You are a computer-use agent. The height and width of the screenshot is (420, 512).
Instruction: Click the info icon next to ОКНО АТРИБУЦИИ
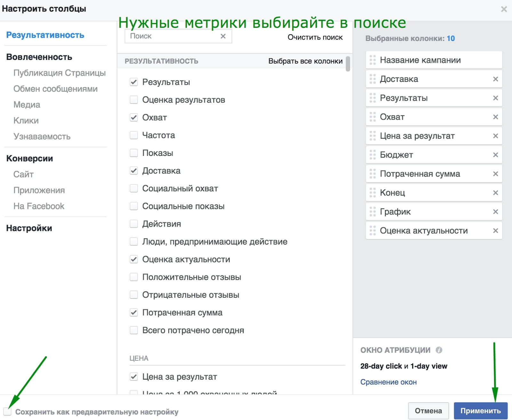tap(439, 350)
